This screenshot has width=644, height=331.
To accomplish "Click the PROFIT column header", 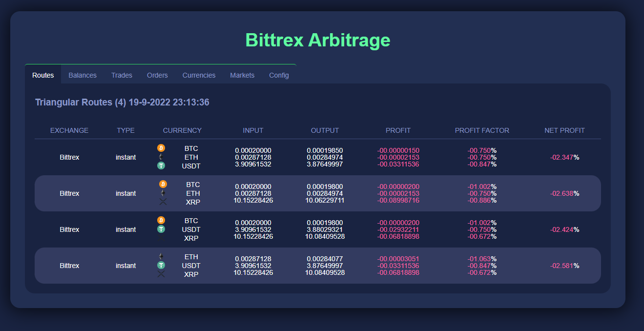I will [398, 130].
